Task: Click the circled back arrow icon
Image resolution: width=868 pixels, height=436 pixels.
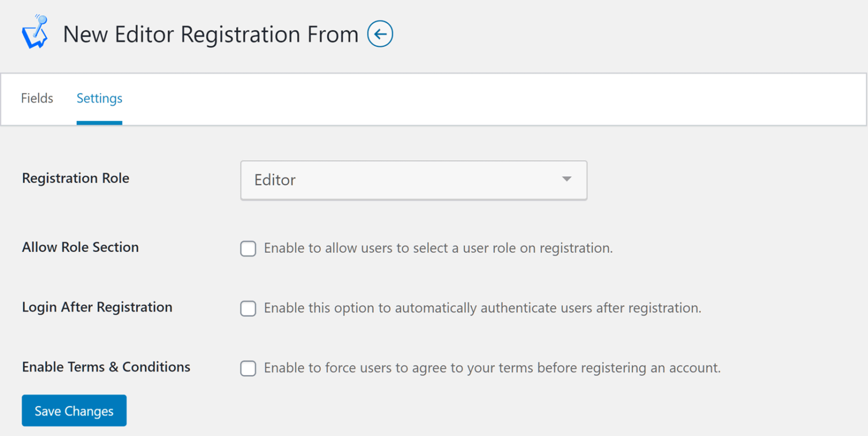Action: [380, 34]
